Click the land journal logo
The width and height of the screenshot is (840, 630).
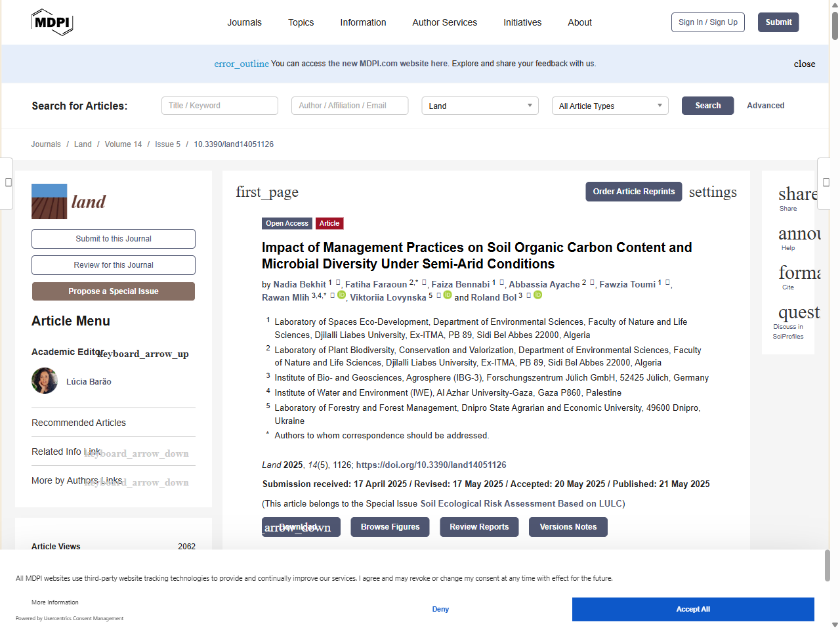(68, 201)
